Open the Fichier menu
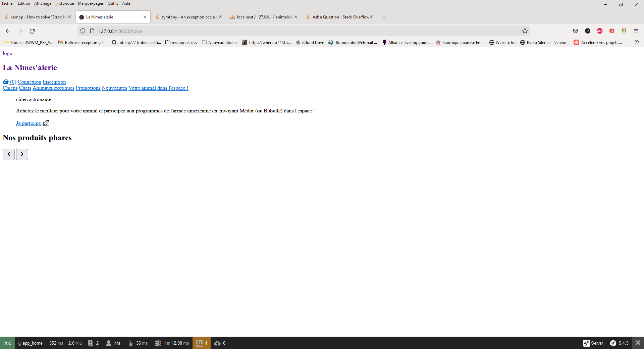This screenshot has height=349, width=644. 8,3
